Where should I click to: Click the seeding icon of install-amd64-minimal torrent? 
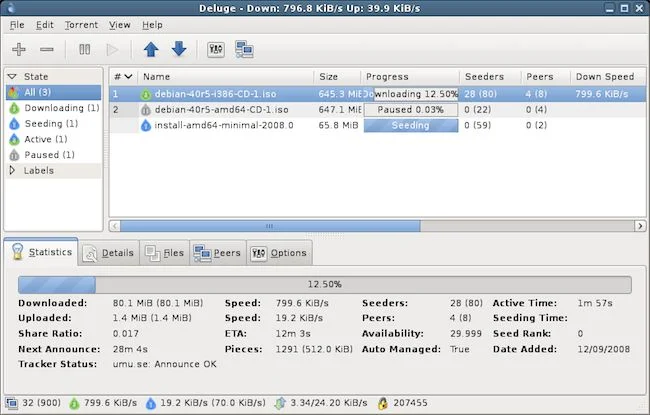(x=146, y=125)
